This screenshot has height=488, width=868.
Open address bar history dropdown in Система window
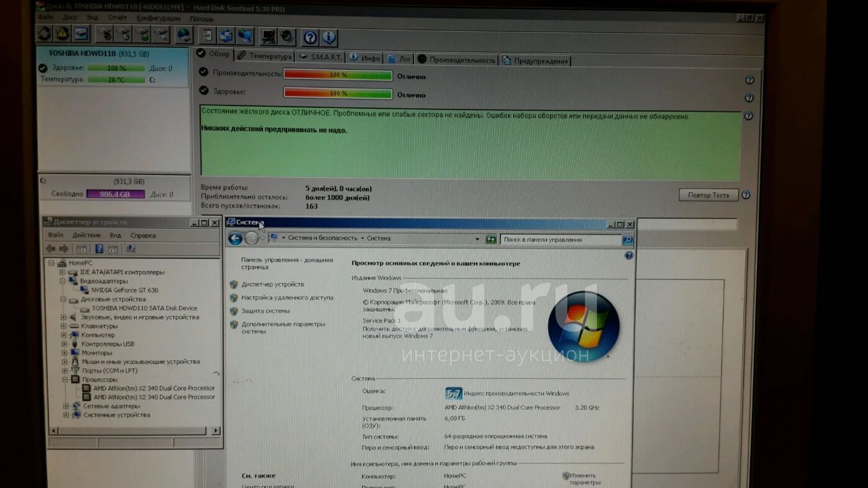tap(477, 239)
